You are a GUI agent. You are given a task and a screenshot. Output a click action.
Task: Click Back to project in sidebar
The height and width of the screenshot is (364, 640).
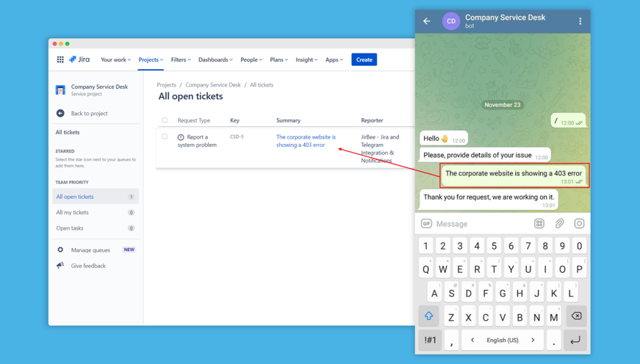pos(90,113)
